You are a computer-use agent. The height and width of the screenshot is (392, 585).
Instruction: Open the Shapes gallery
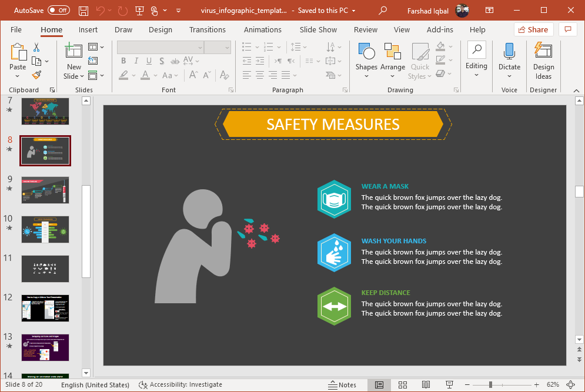click(x=366, y=59)
